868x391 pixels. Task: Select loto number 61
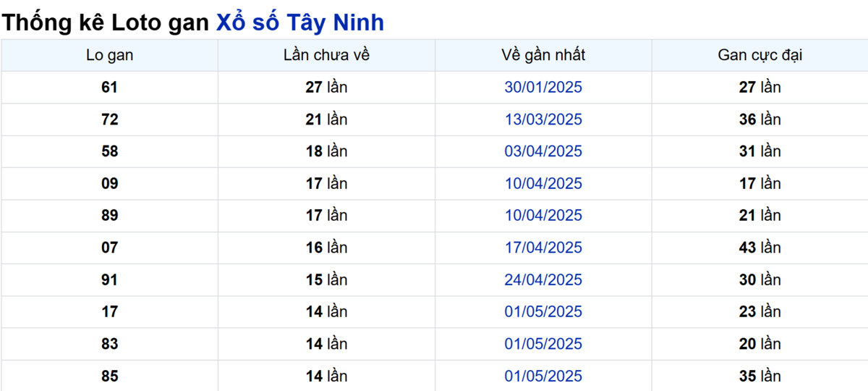pyautogui.click(x=110, y=88)
